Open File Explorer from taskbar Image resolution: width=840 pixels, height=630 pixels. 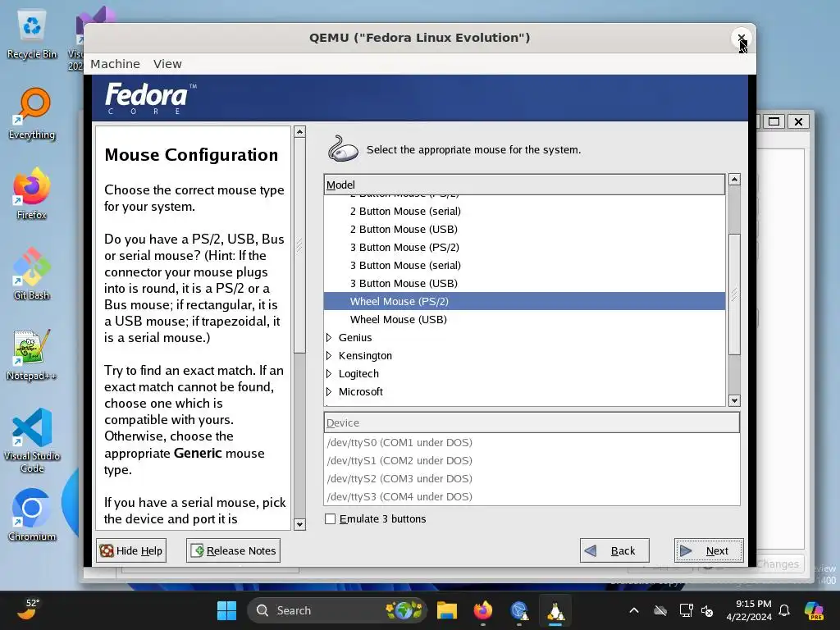pyautogui.click(x=447, y=610)
